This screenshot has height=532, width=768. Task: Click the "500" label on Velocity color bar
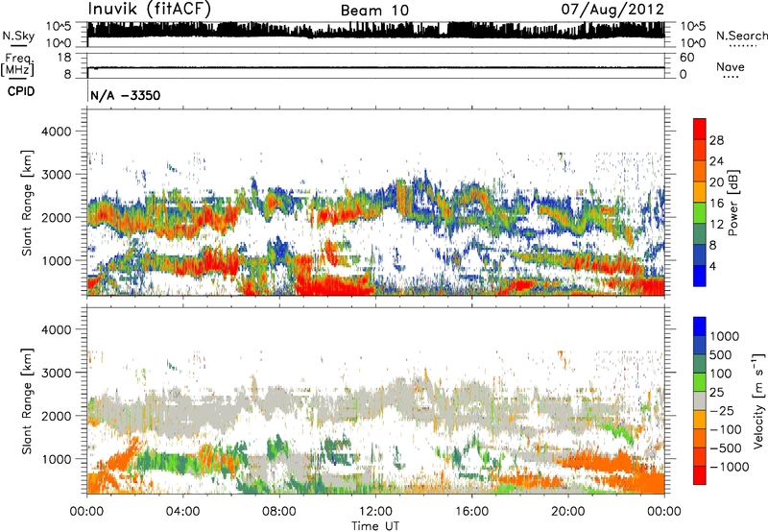(720, 355)
